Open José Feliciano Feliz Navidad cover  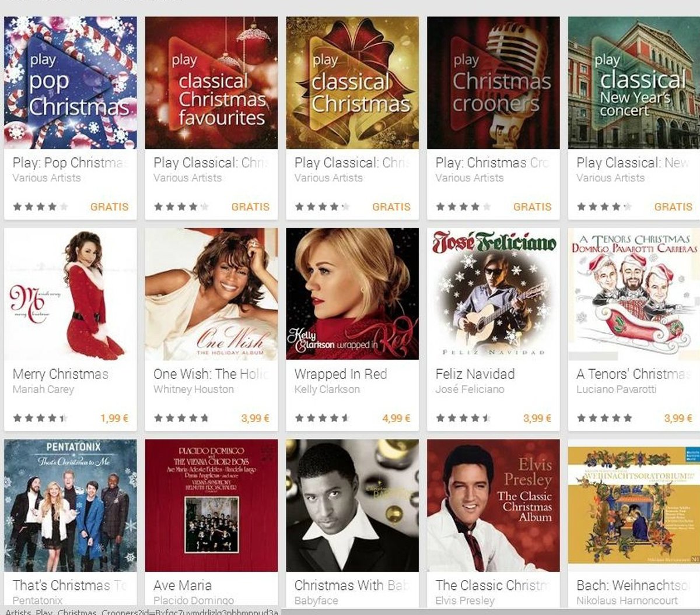click(x=494, y=294)
